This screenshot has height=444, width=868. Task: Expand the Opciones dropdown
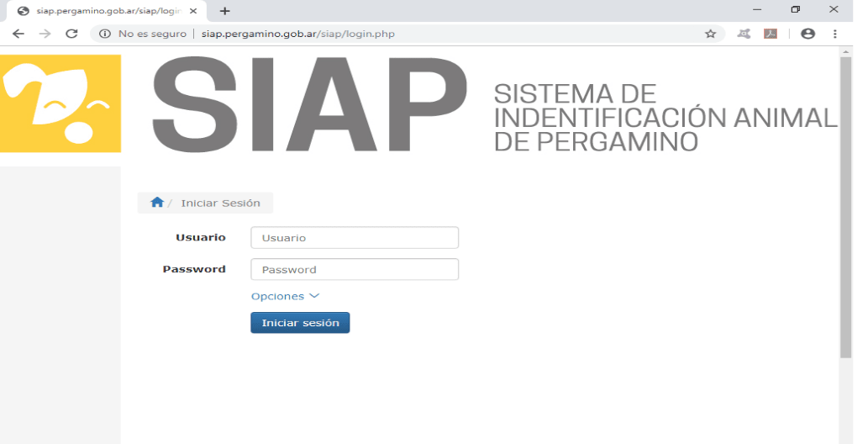coord(285,296)
